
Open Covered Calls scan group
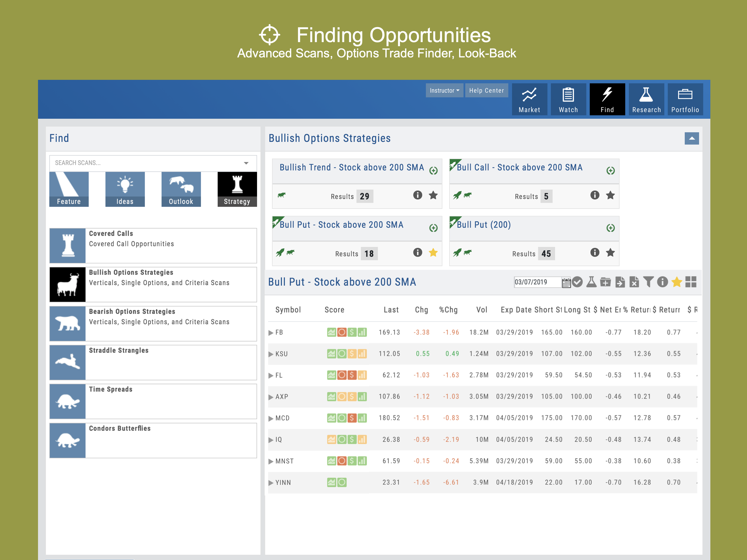153,246
